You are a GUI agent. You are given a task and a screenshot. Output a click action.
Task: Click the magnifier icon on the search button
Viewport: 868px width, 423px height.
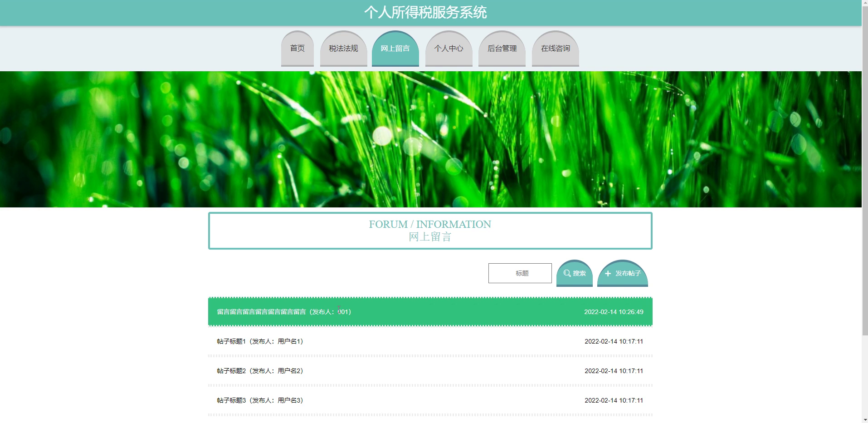(x=567, y=273)
